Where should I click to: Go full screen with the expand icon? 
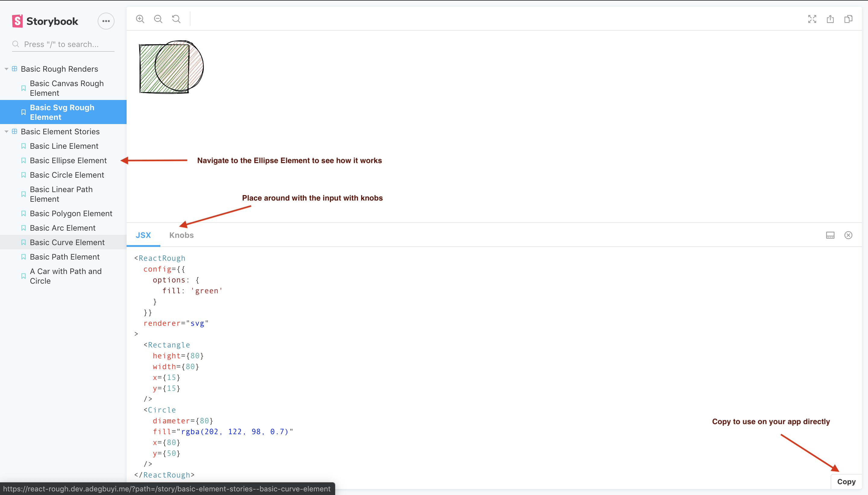(812, 19)
